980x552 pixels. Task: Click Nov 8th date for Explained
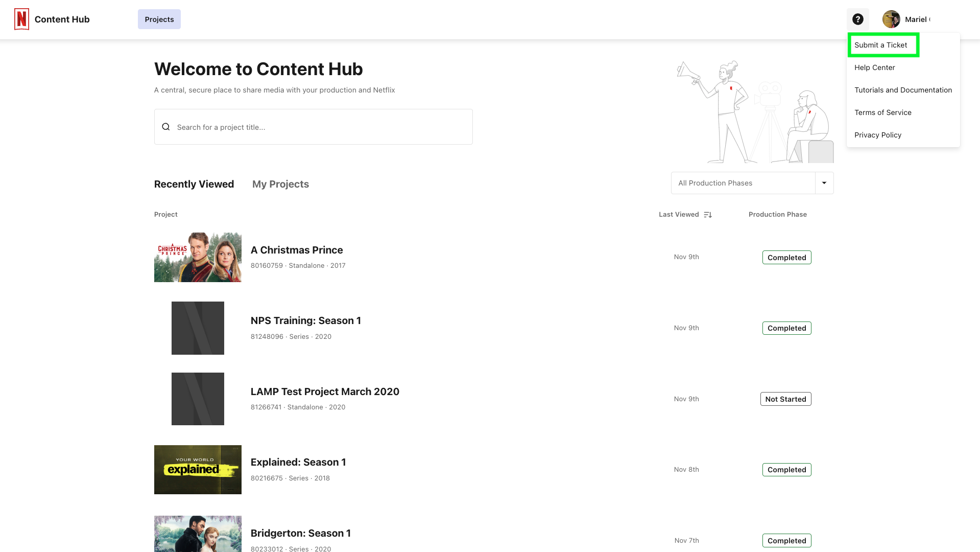coord(686,470)
